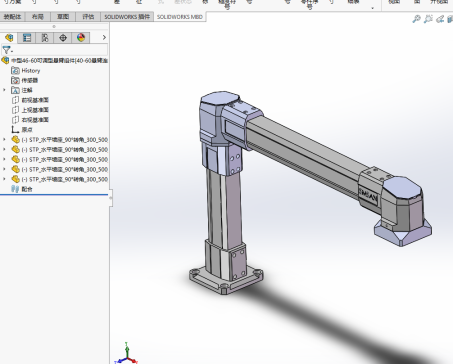Open the DimXpertManager crosshair tab
The height and width of the screenshot is (364, 453).
pos(63,38)
